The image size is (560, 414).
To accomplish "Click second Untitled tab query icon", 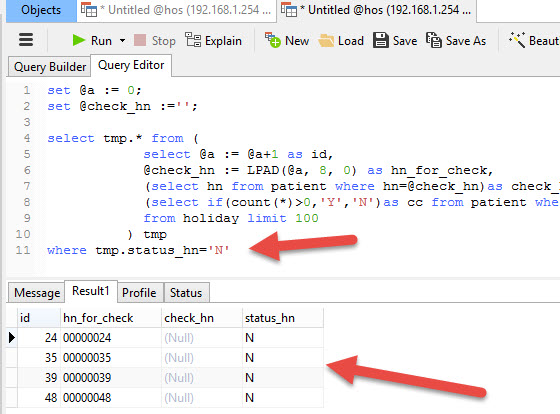I will [289, 10].
